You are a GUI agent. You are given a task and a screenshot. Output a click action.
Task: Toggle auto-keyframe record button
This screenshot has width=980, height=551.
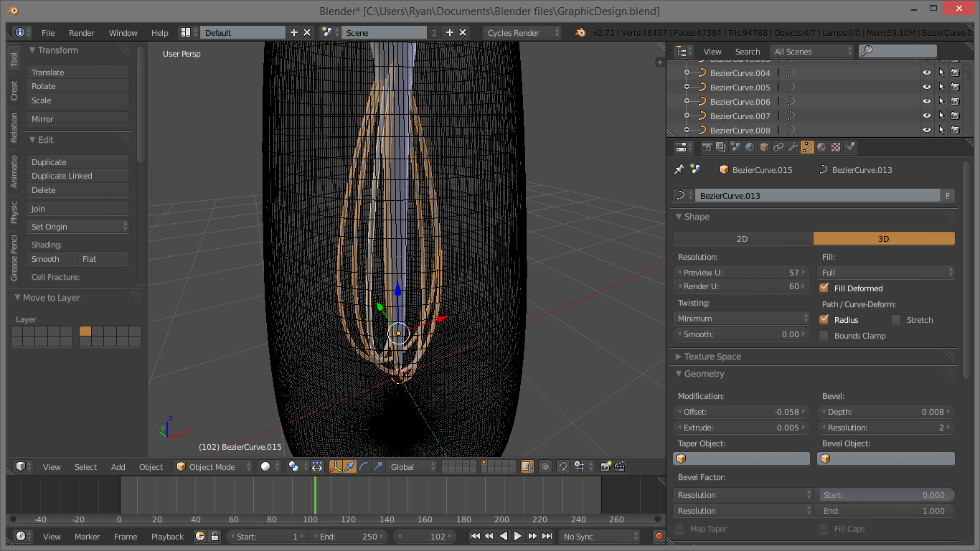pos(659,536)
